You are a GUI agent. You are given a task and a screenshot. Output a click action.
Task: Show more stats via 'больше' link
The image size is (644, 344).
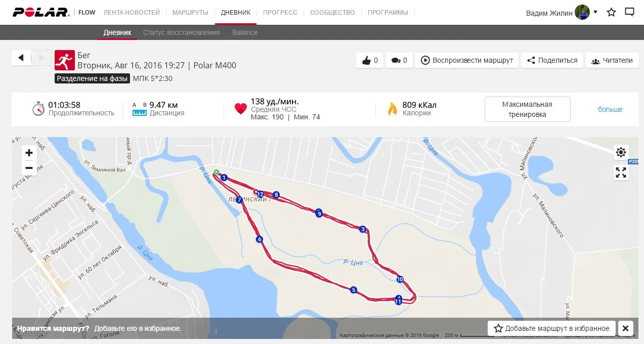click(x=610, y=109)
